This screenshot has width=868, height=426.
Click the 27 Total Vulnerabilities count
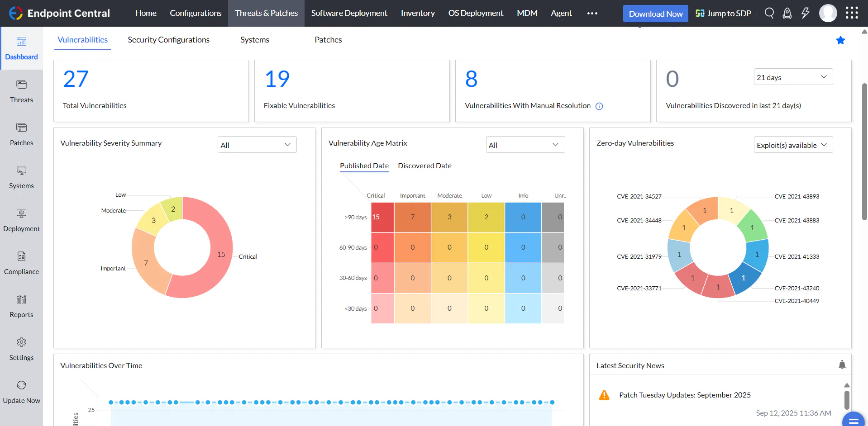click(76, 79)
